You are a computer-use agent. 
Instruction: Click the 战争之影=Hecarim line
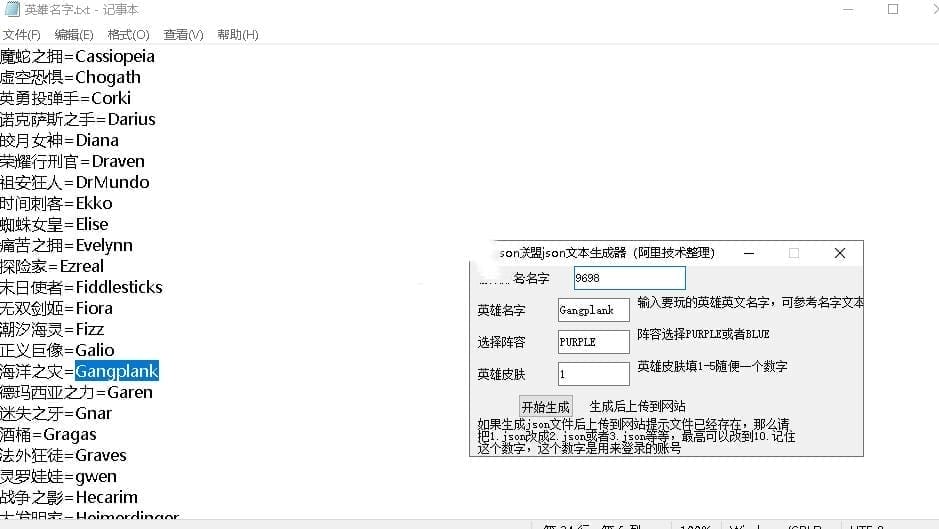[x=69, y=497]
